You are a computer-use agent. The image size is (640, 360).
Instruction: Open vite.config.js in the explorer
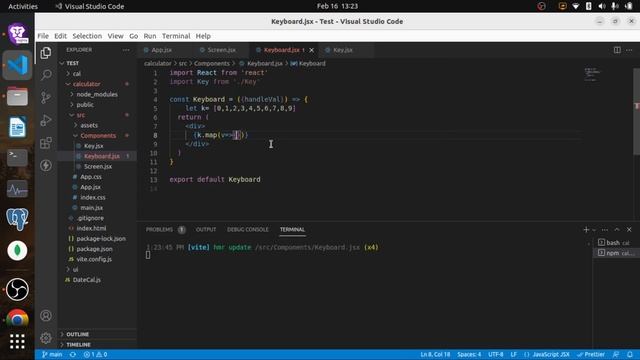tap(97, 259)
